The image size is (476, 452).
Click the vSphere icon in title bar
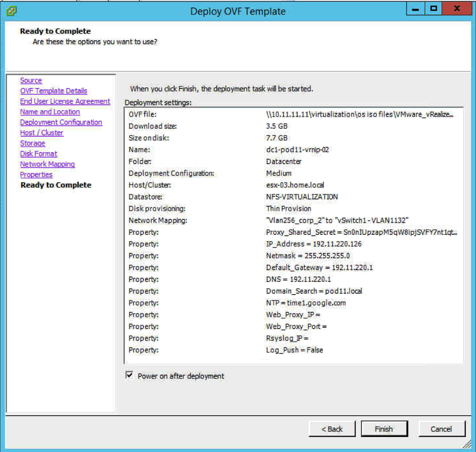[x=12, y=11]
